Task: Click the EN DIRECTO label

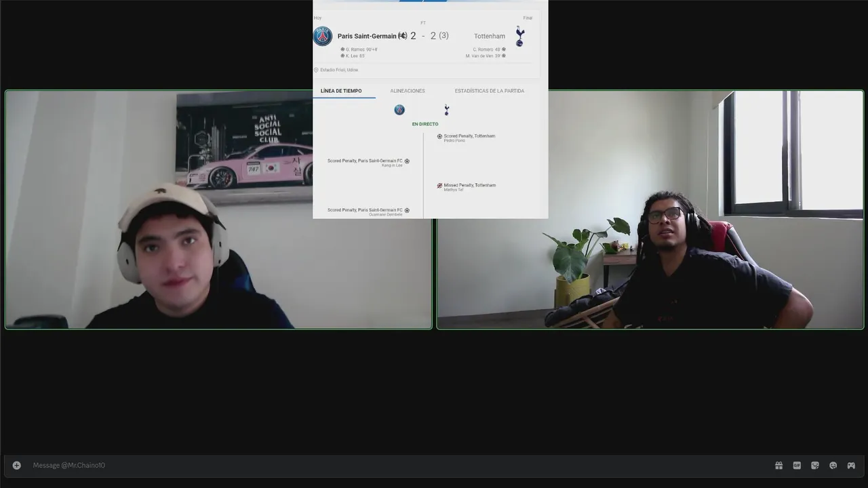Action: (x=425, y=124)
